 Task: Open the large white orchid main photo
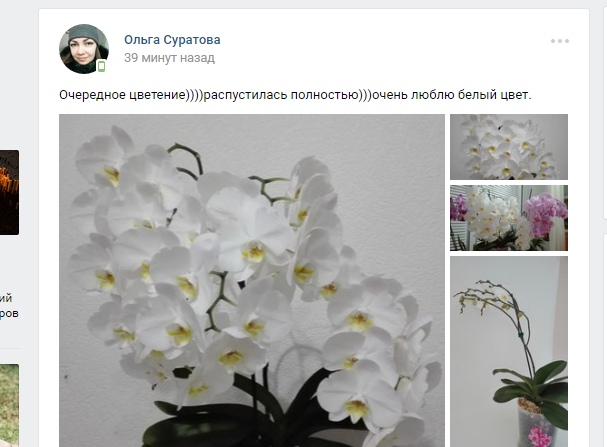pyautogui.click(x=252, y=281)
